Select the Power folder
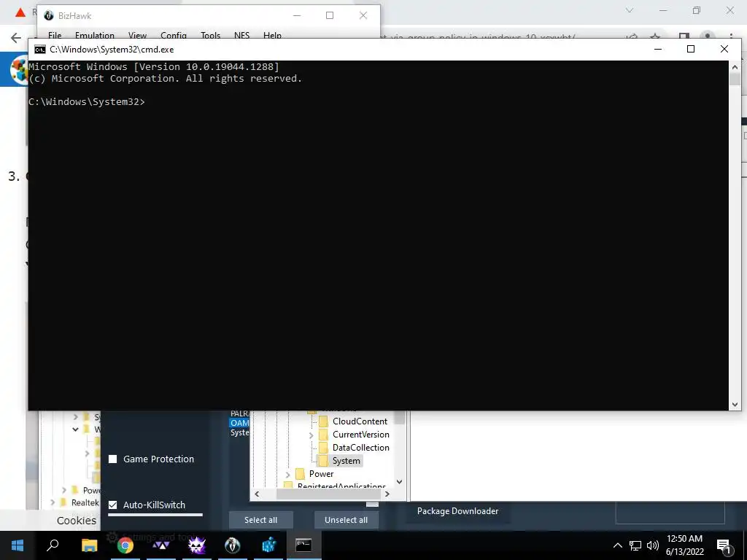 (321, 474)
